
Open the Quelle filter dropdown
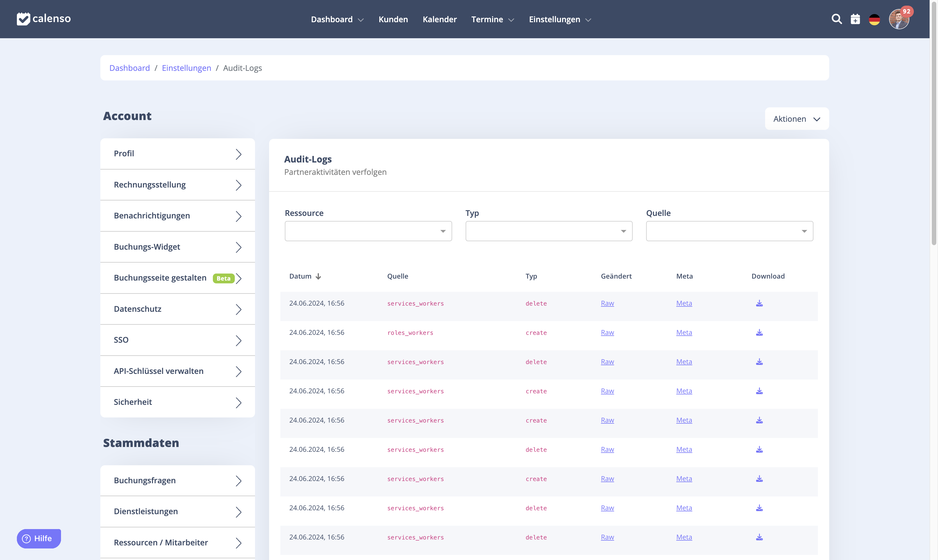729,231
